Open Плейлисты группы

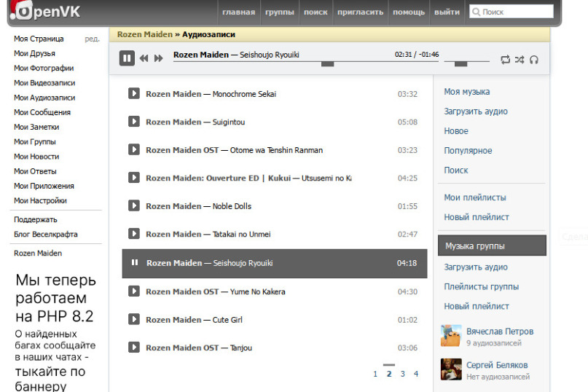pos(482,286)
